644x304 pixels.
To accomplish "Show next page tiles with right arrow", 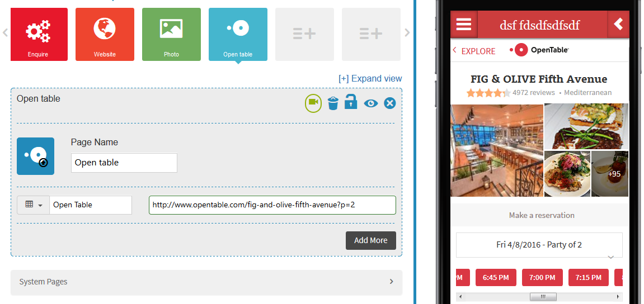I will click(407, 33).
